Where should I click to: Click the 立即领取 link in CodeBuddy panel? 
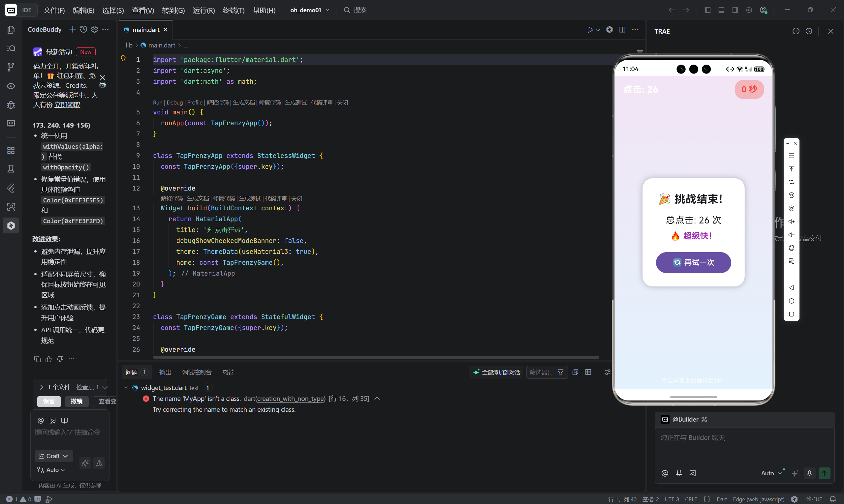coord(67,105)
